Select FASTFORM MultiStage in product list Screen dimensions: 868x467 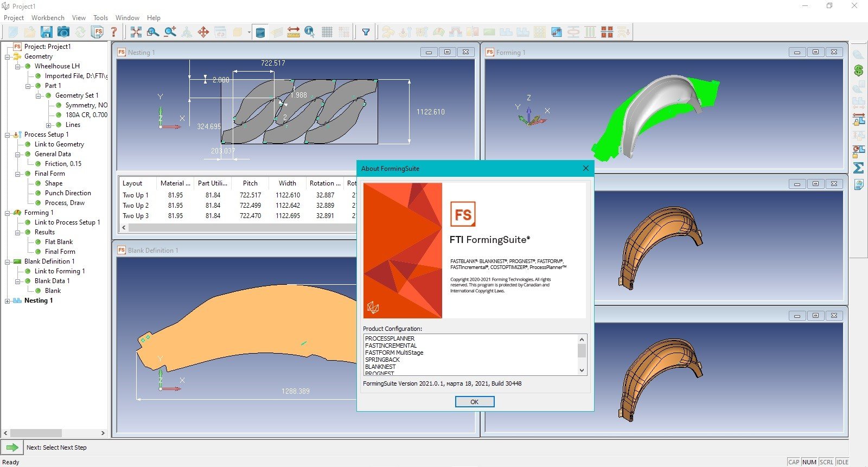[x=394, y=353]
